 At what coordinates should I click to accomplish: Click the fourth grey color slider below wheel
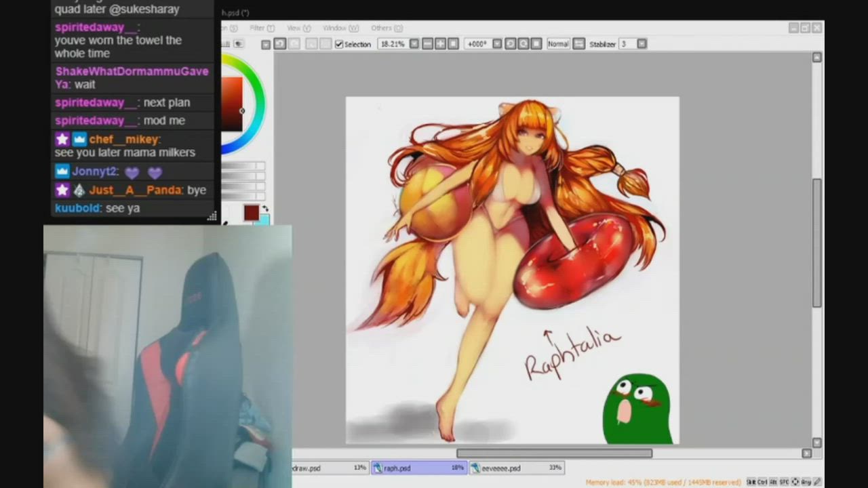pyautogui.click(x=243, y=197)
